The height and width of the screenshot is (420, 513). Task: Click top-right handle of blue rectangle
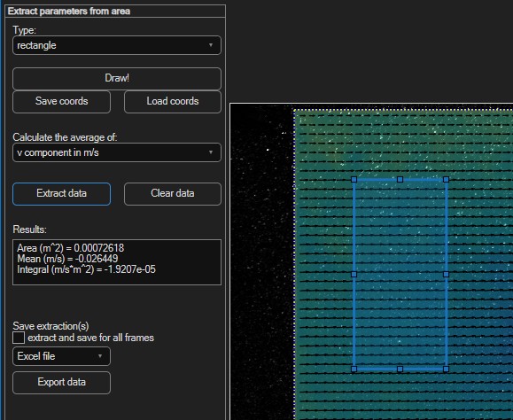pyautogui.click(x=446, y=180)
